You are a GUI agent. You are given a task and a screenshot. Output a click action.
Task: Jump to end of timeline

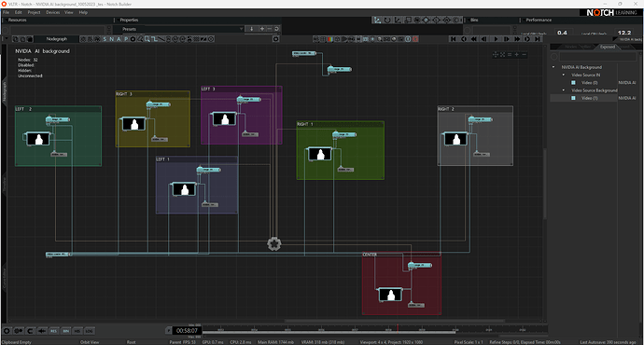pos(538,39)
